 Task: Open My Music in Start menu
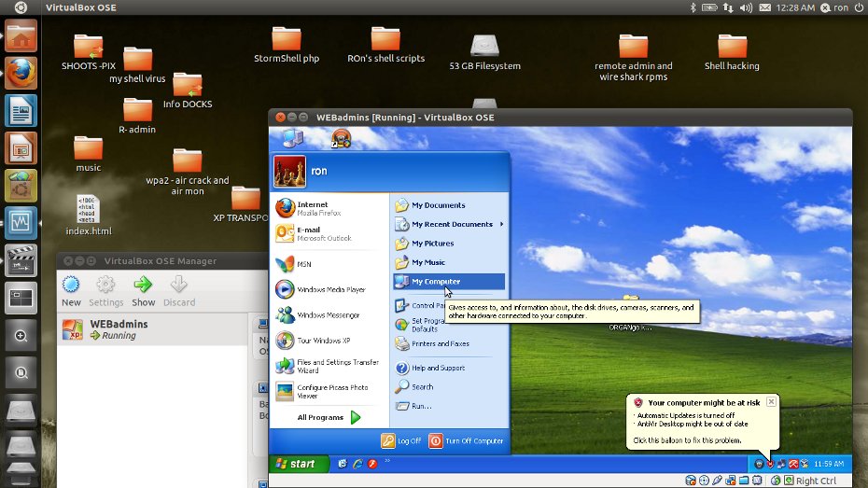pos(449,262)
